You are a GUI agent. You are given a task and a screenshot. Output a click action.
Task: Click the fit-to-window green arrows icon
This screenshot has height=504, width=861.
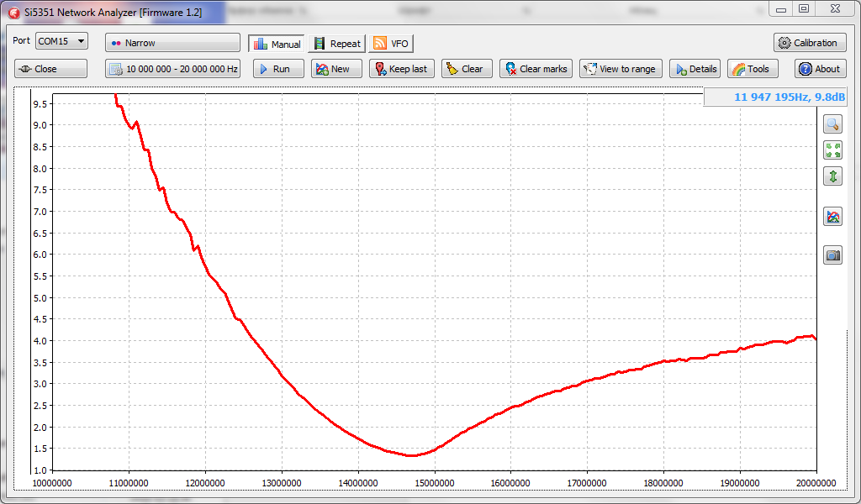832,150
